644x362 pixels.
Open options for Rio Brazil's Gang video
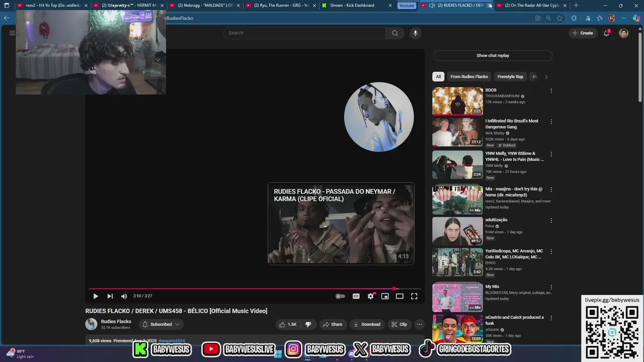[551, 122]
